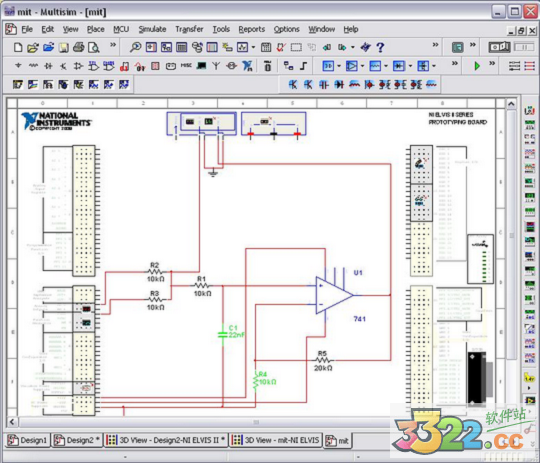
Task: Click the Print icon
Action: pyautogui.click(x=79, y=47)
